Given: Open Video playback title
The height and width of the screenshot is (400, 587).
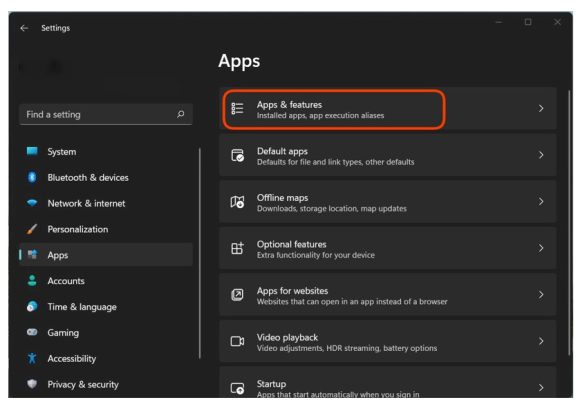Looking at the screenshot, I should (x=287, y=337).
